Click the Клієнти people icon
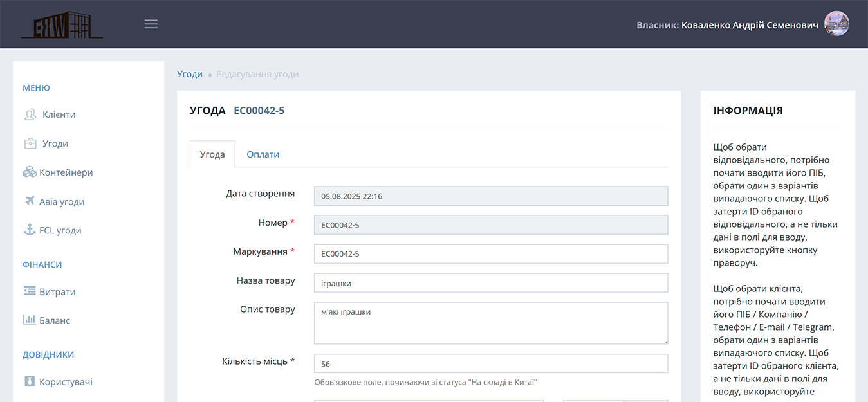The width and height of the screenshot is (868, 402). (x=30, y=114)
